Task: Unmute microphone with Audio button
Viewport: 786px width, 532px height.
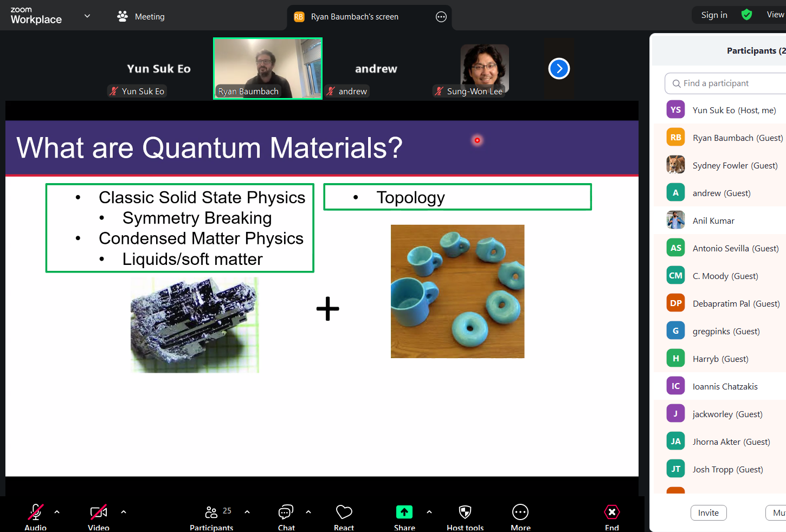Action: [36, 512]
